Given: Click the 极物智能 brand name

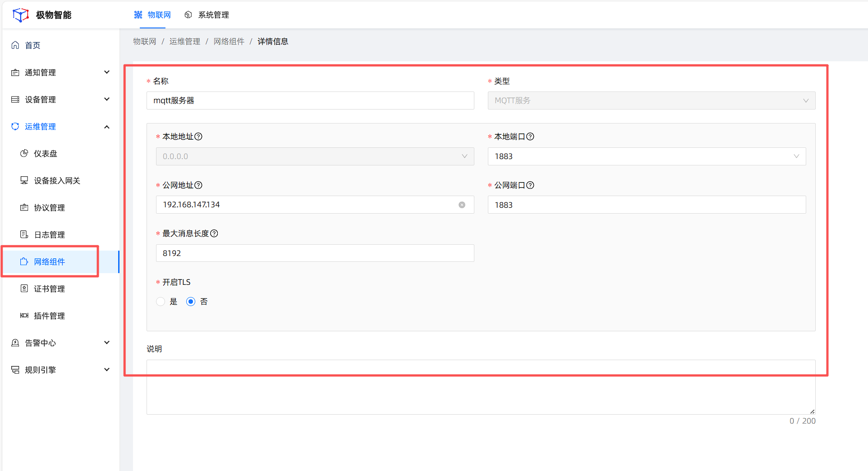Looking at the screenshot, I should click(54, 15).
